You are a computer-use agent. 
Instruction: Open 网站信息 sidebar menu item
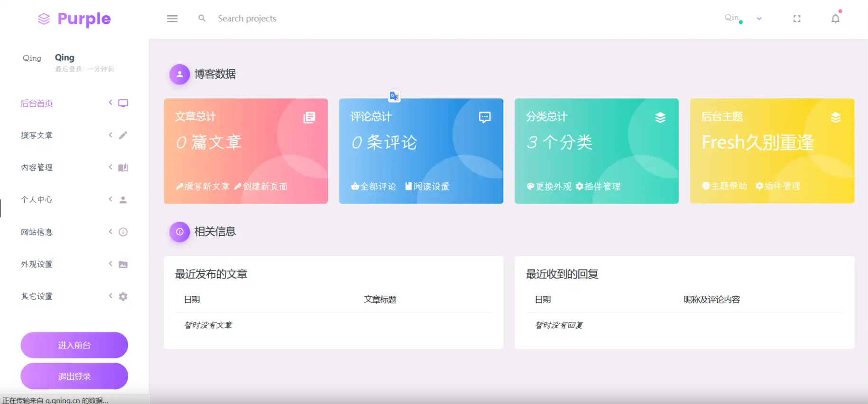[37, 232]
